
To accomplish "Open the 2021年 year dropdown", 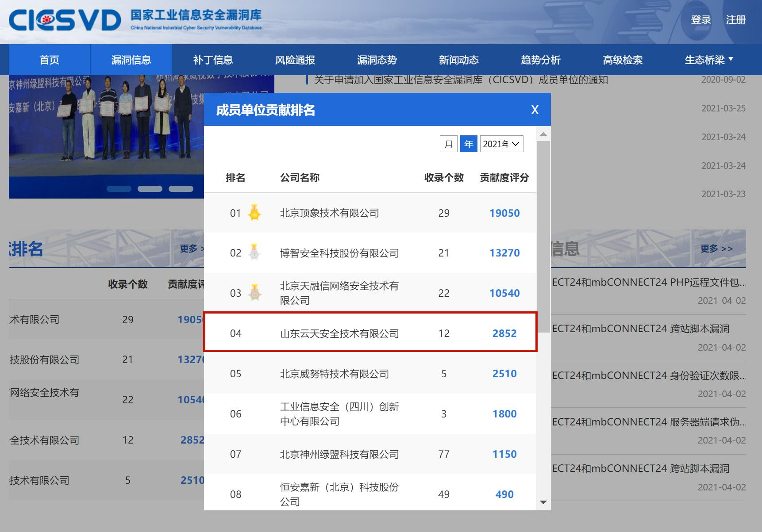I will 501,144.
